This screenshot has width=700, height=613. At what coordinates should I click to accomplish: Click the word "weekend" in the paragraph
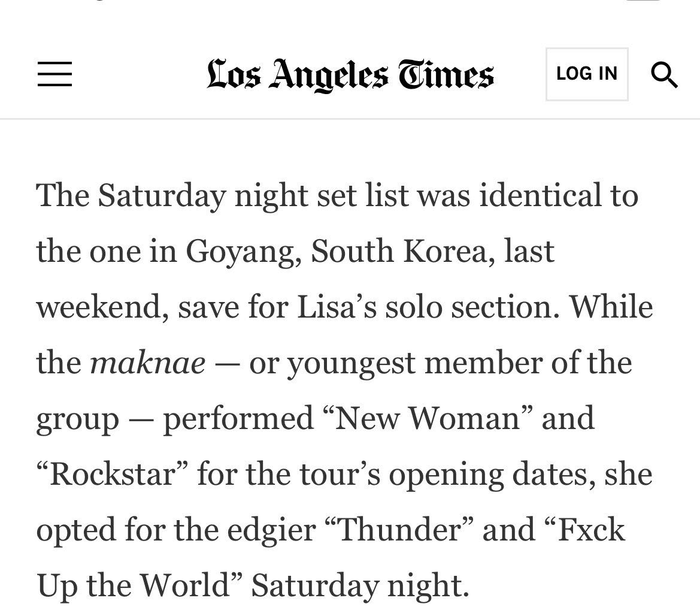tap(102, 307)
